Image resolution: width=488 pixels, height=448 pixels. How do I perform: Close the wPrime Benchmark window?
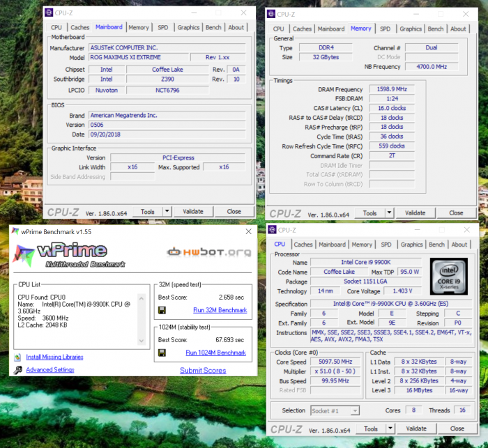(x=248, y=231)
